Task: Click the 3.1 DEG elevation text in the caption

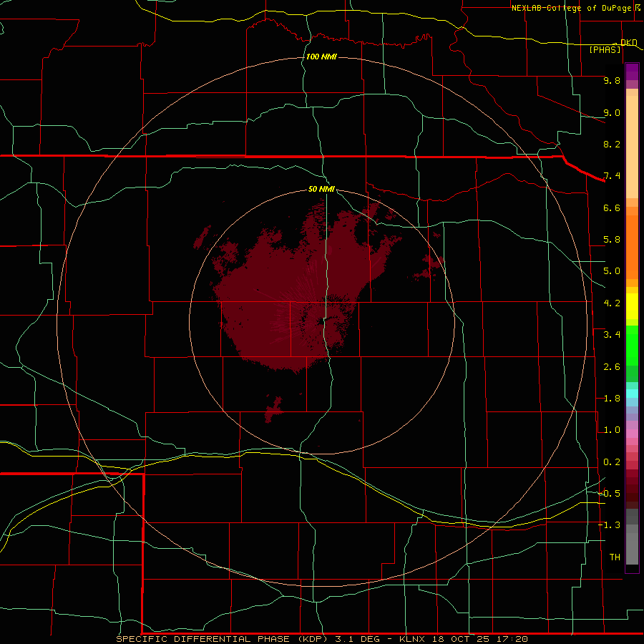Action: (357, 639)
